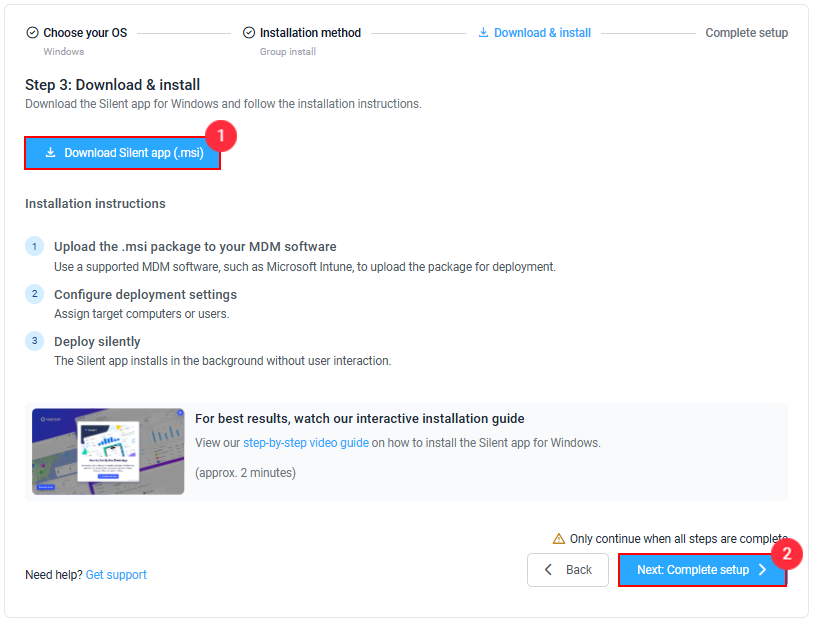Click the step 2 circle for Configure deployment settings

coord(35,294)
